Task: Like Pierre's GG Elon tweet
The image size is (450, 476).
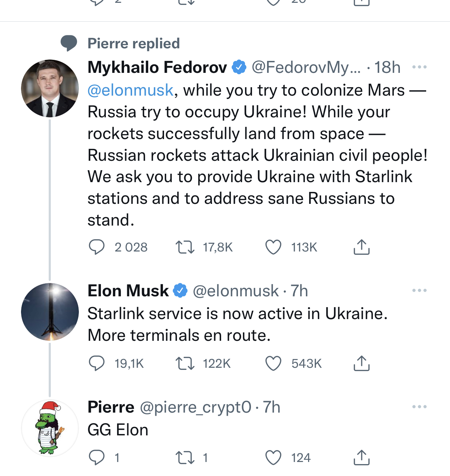Action: pos(273,457)
